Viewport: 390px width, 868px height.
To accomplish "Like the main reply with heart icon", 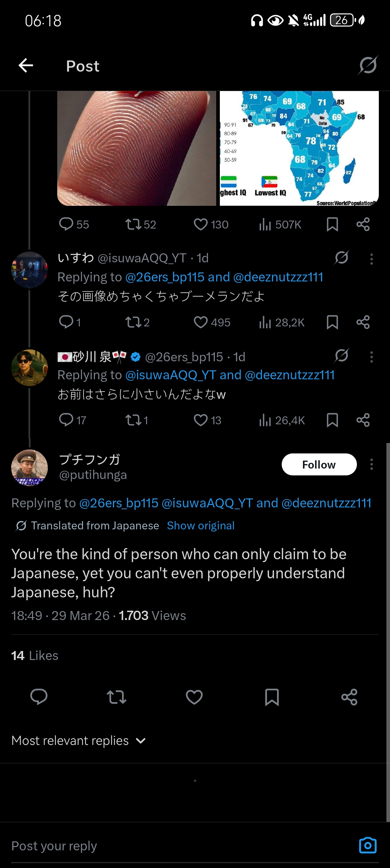I will tap(194, 697).
